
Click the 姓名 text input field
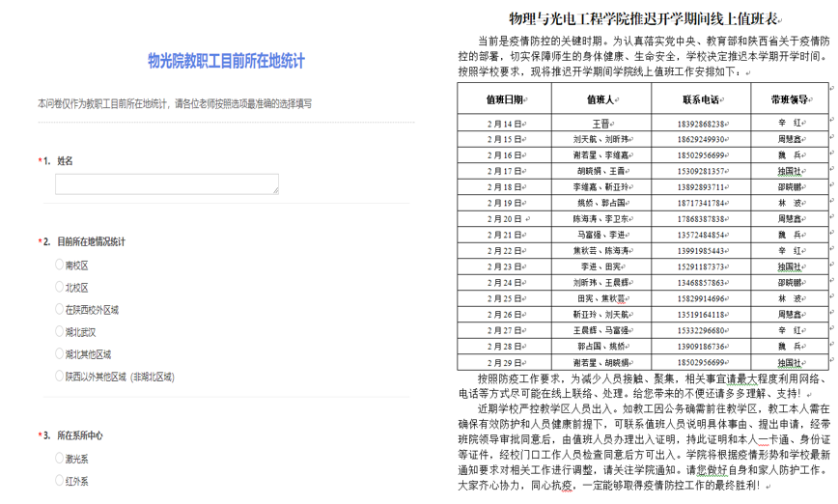point(166,184)
